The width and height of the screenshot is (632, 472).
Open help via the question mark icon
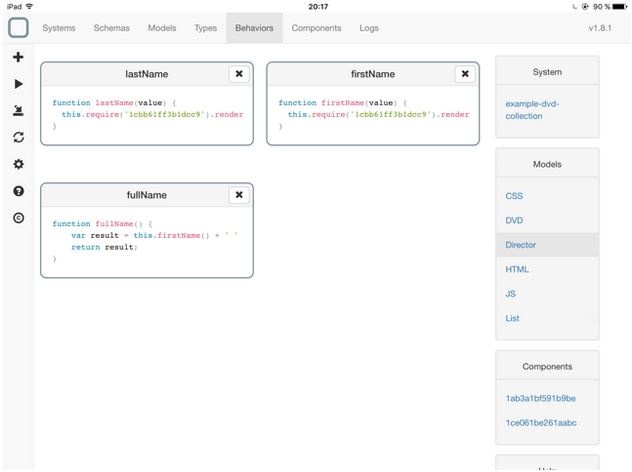tap(18, 191)
